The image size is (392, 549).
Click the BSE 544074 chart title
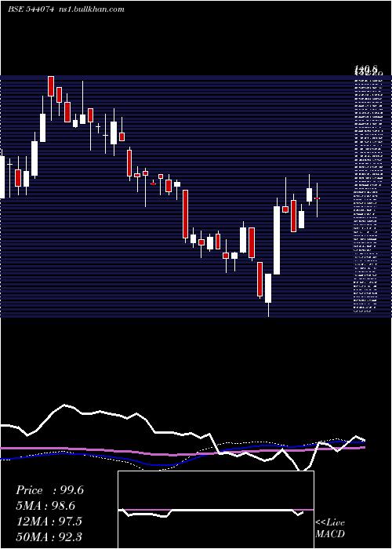(31, 9)
